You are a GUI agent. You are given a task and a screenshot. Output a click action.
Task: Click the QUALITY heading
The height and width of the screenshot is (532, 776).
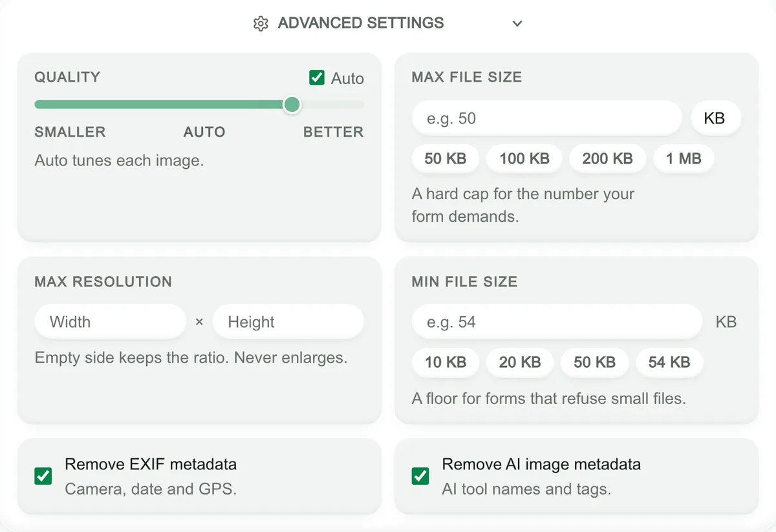pos(67,77)
